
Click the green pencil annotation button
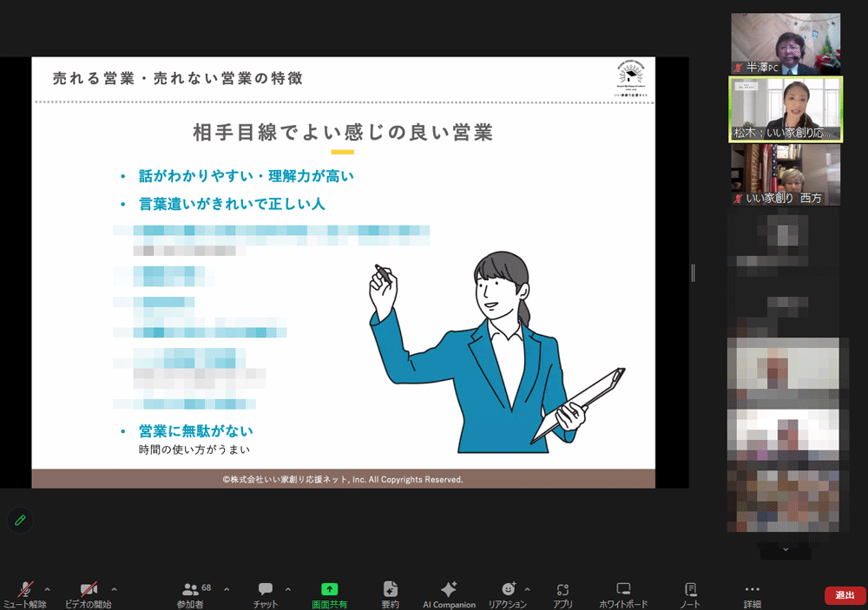pos(20,520)
